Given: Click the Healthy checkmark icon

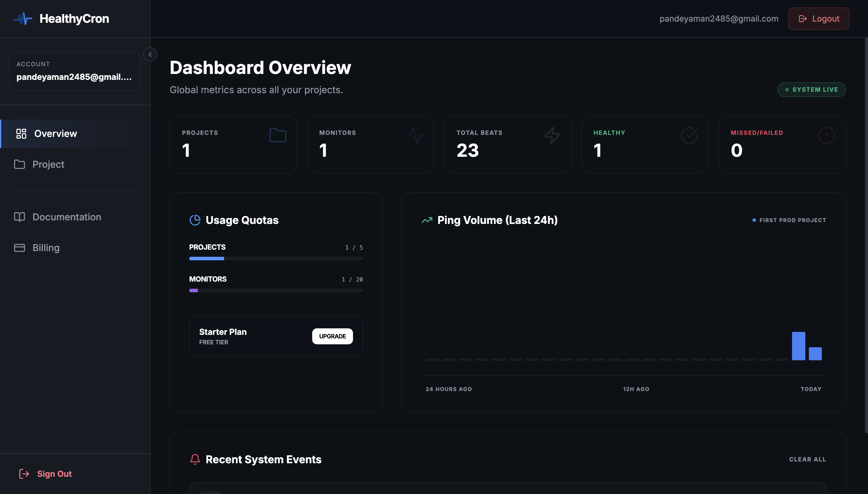Looking at the screenshot, I should (689, 135).
